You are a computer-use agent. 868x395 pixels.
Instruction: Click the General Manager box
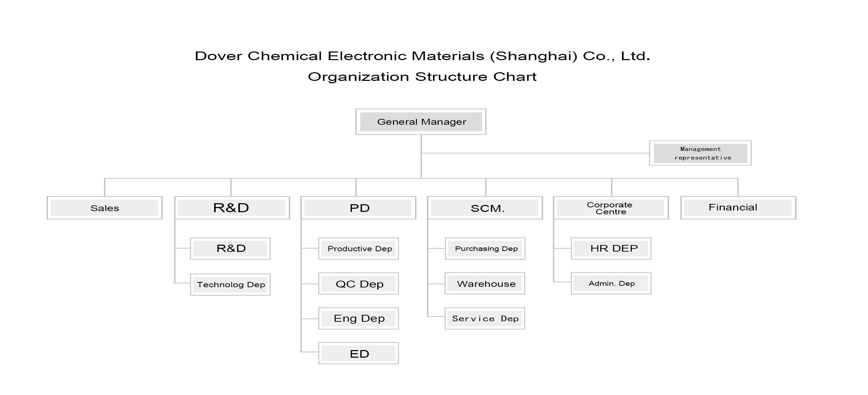click(421, 122)
